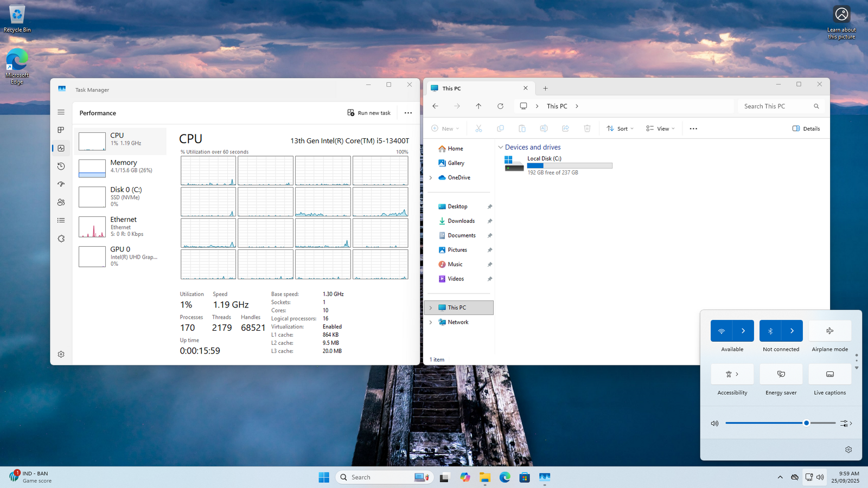Open the Details pane button

(806, 129)
